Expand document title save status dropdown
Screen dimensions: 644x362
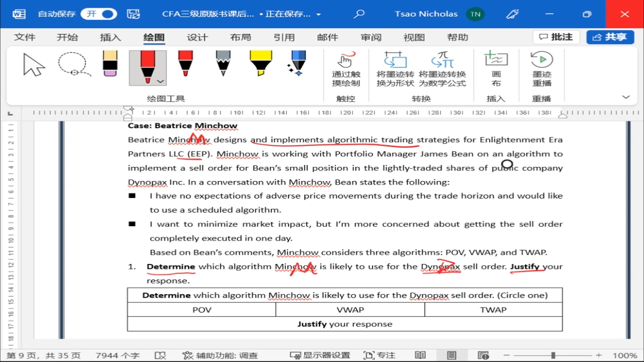pos(318,15)
